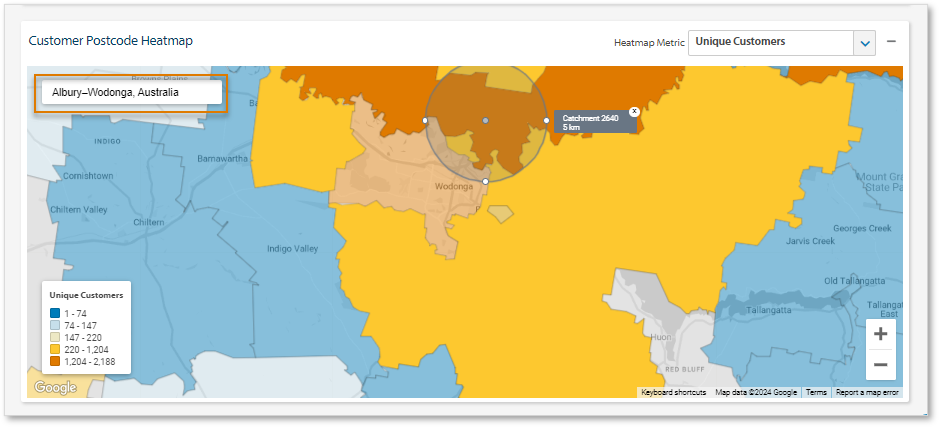Click the catchment circle's left edge handle
The height and width of the screenshot is (427, 939).
[425, 120]
